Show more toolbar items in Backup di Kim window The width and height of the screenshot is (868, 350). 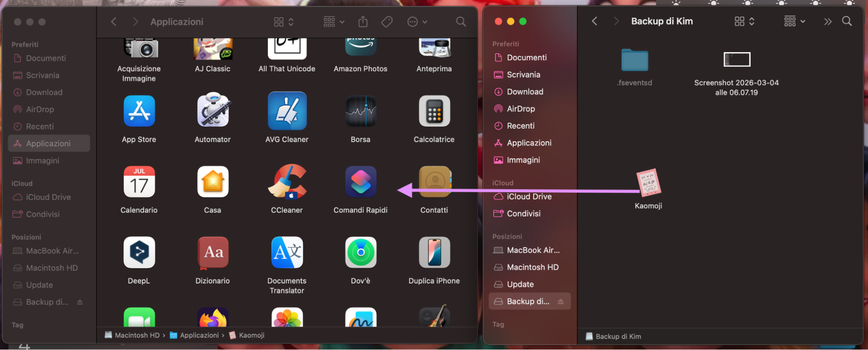pos(828,21)
